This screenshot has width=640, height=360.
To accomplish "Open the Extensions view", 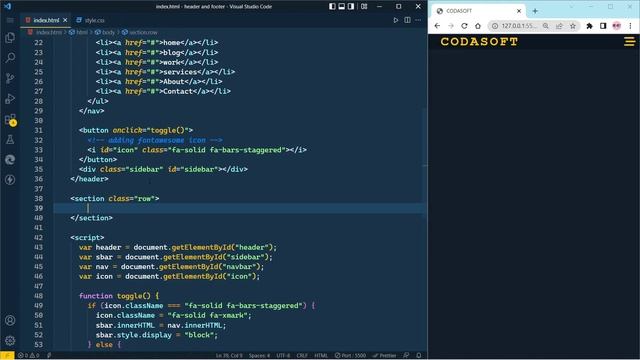I will (x=10, y=119).
